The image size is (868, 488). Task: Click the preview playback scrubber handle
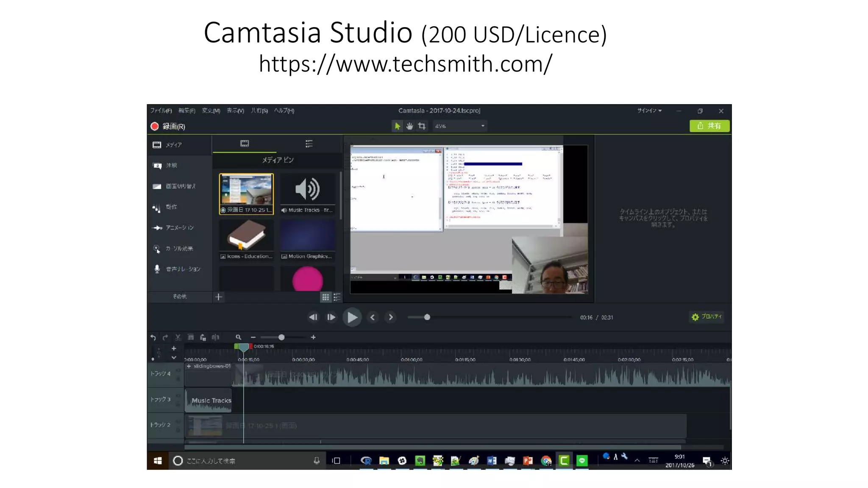click(x=427, y=317)
